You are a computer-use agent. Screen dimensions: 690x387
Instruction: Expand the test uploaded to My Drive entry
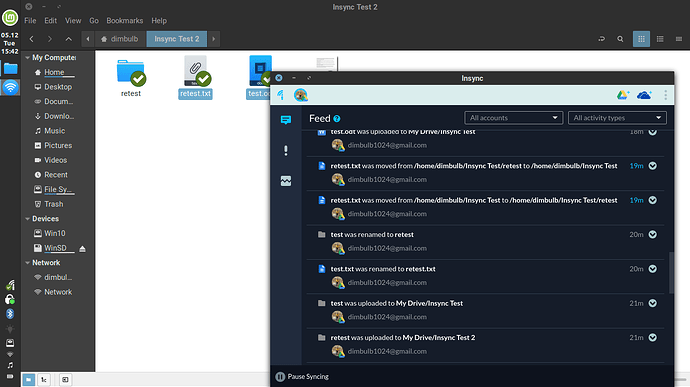(653, 303)
